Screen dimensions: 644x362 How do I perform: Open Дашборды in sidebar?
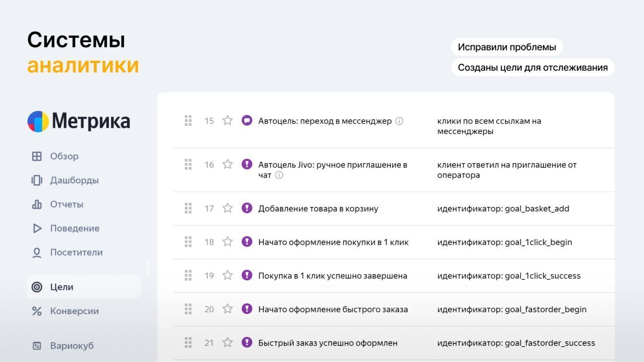coord(74,180)
